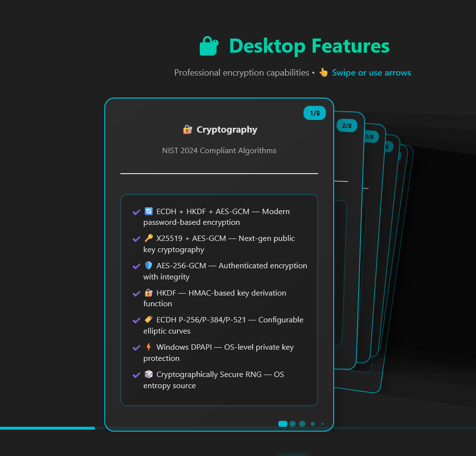Click 'HMAC-based key derivation function' text
Screen dimensions: 476x456
pos(215,298)
